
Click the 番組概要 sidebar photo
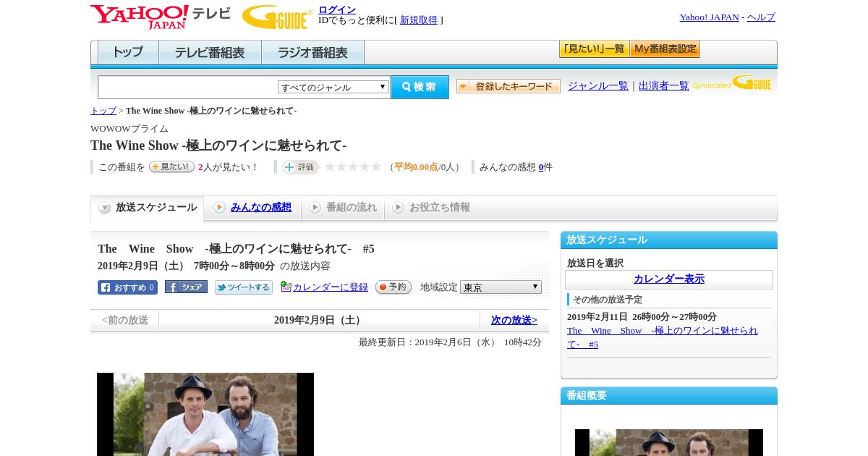pos(669,442)
